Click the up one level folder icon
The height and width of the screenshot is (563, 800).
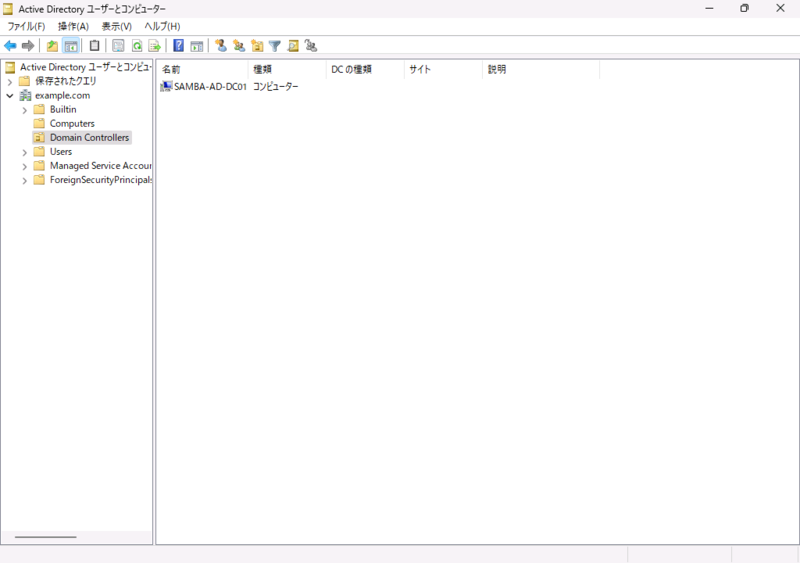pos(52,46)
